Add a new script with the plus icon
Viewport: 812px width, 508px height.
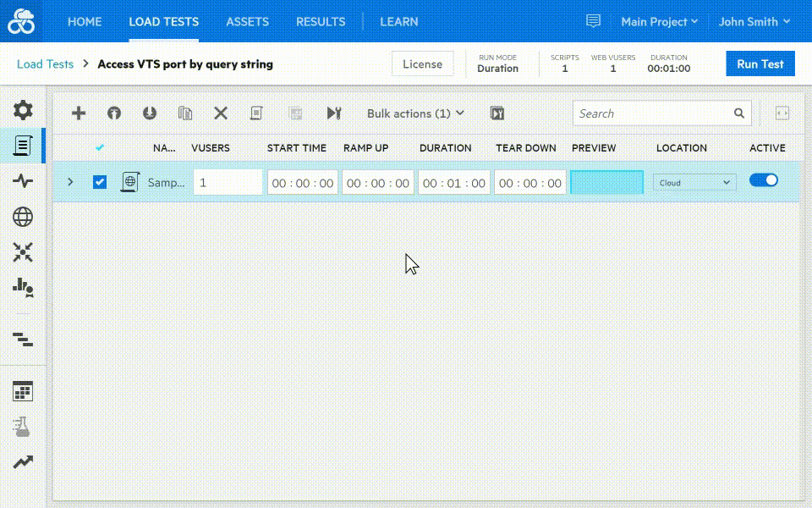click(x=79, y=113)
